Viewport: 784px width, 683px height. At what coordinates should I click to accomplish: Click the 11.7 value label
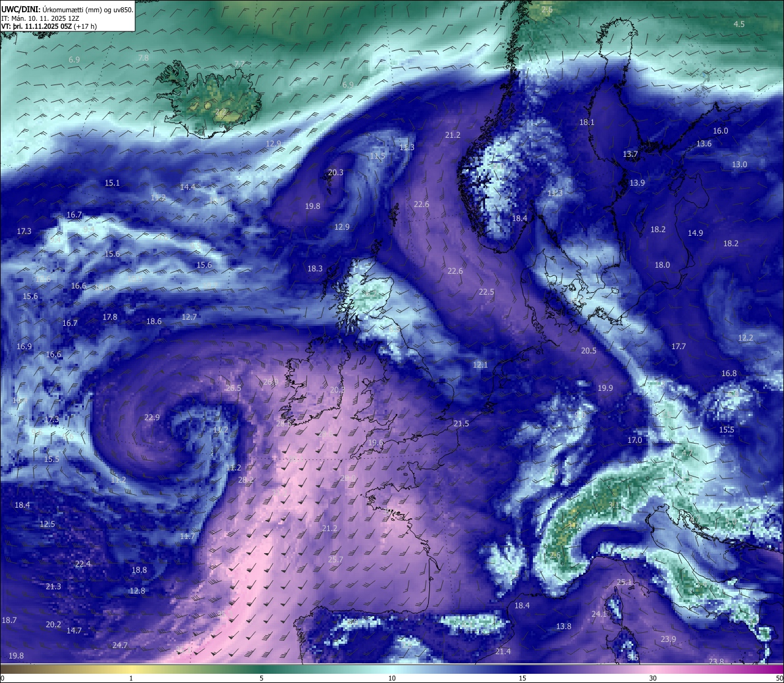tap(187, 536)
